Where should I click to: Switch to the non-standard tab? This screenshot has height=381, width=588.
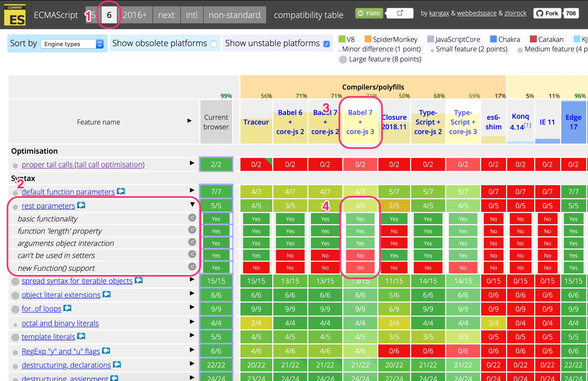234,15
